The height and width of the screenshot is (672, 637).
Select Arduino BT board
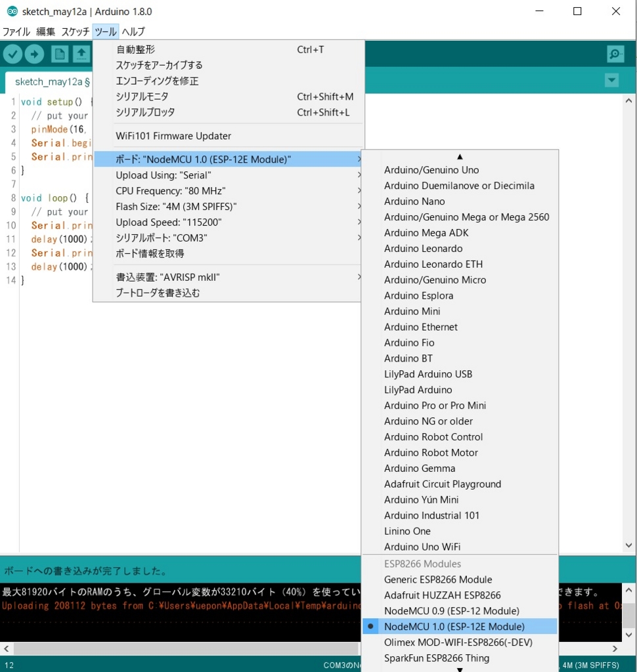[460, 358]
